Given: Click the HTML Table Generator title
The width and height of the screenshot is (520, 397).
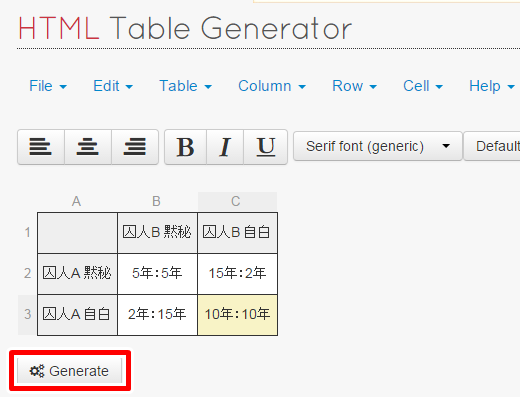Looking at the screenshot, I should point(185,29).
